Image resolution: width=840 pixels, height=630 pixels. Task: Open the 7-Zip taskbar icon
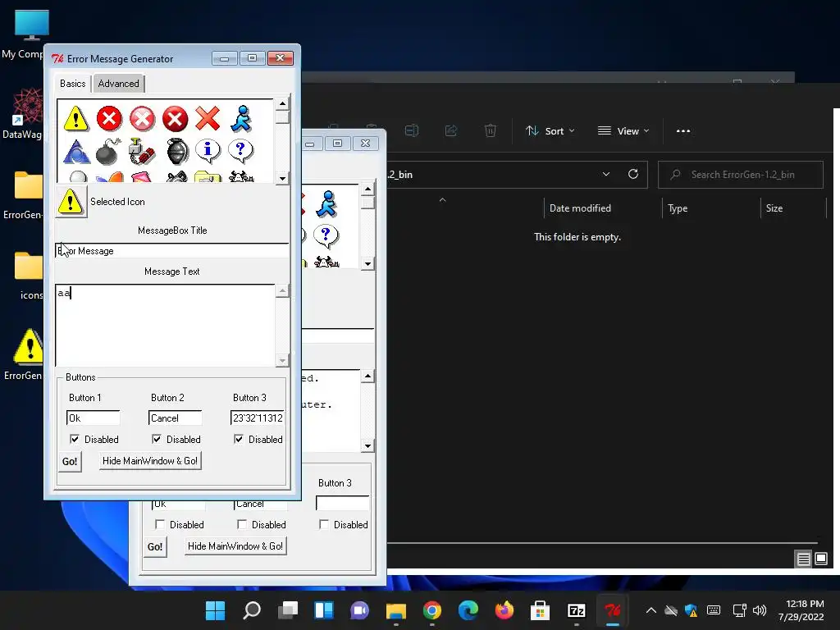577,610
